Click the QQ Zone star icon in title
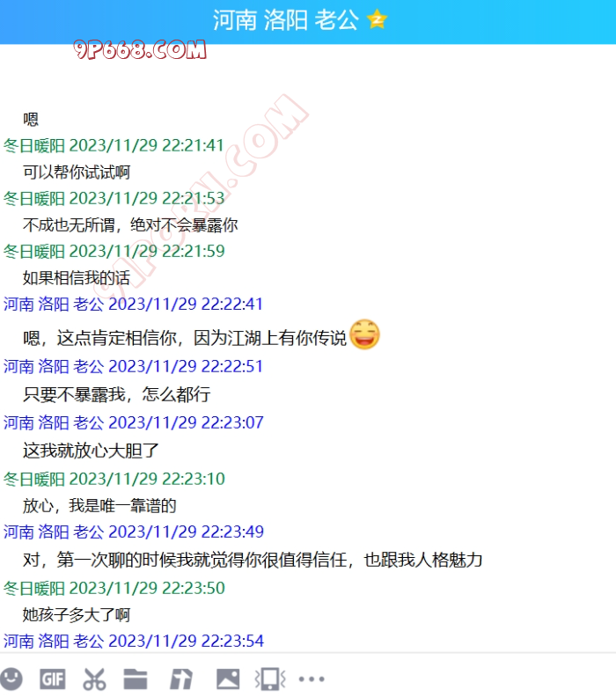The height and width of the screenshot is (697, 616). point(377,20)
